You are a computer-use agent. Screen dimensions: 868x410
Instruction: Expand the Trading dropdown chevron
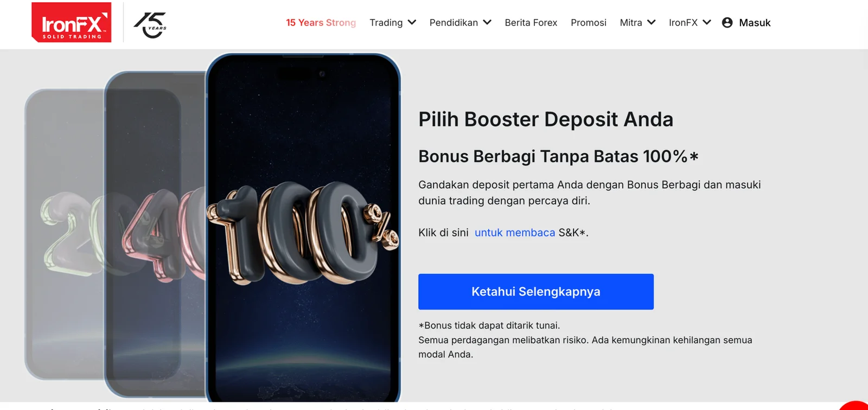tap(412, 22)
